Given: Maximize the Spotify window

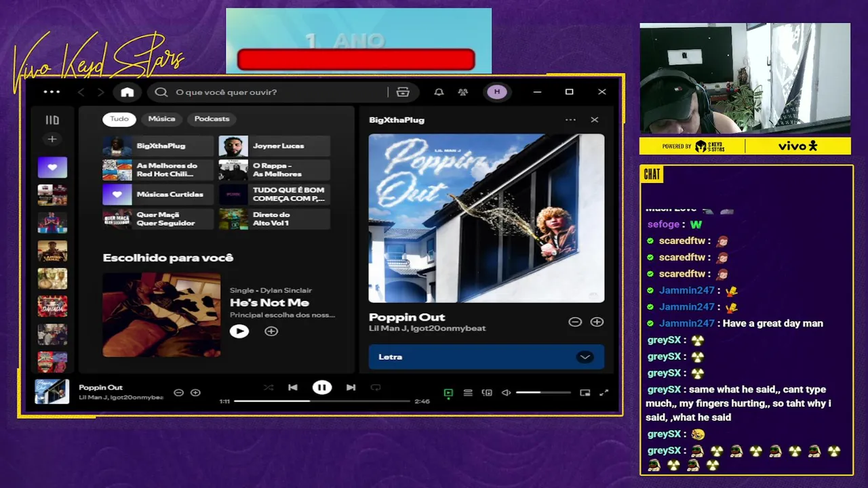Looking at the screenshot, I should pos(570,92).
